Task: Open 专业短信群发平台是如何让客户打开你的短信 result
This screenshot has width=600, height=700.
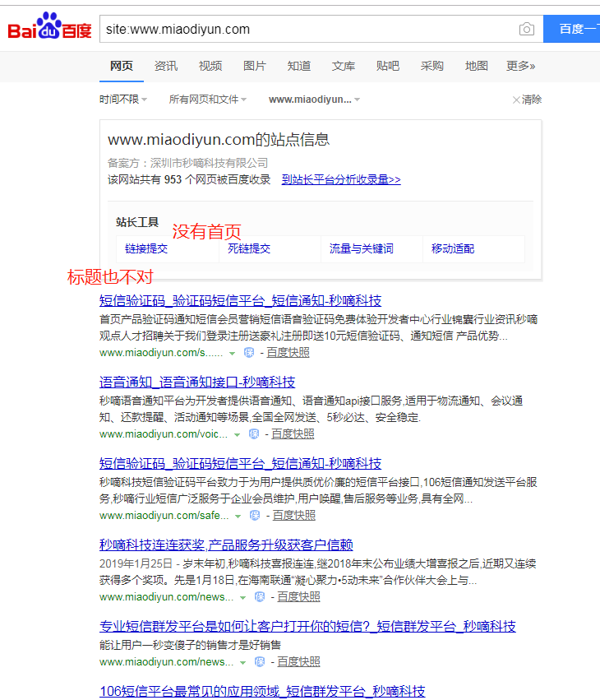Action: tap(307, 626)
